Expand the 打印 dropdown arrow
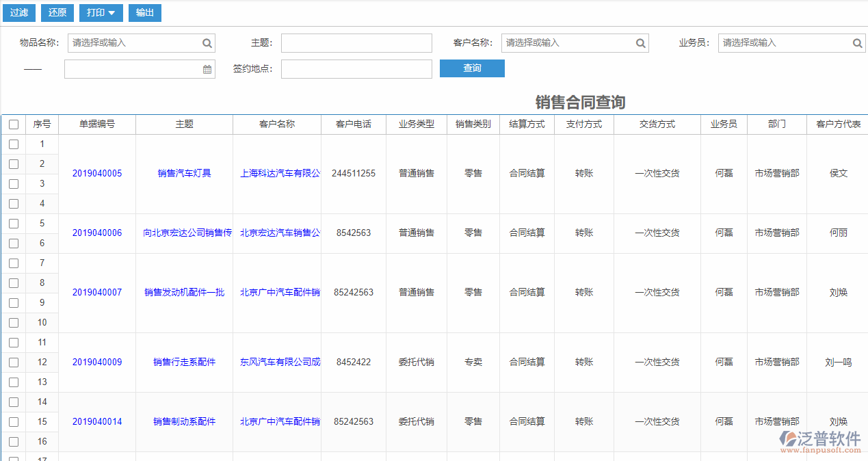The height and width of the screenshot is (461, 868). tap(111, 12)
